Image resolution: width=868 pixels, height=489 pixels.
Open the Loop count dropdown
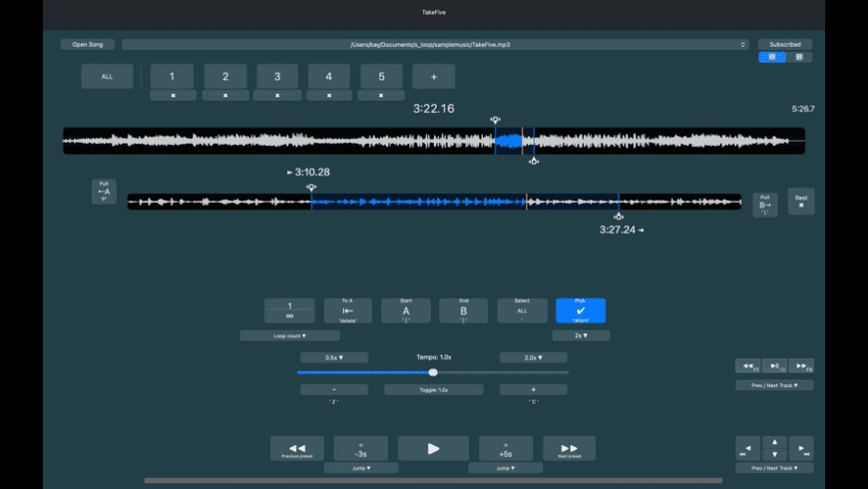pyautogui.click(x=289, y=335)
